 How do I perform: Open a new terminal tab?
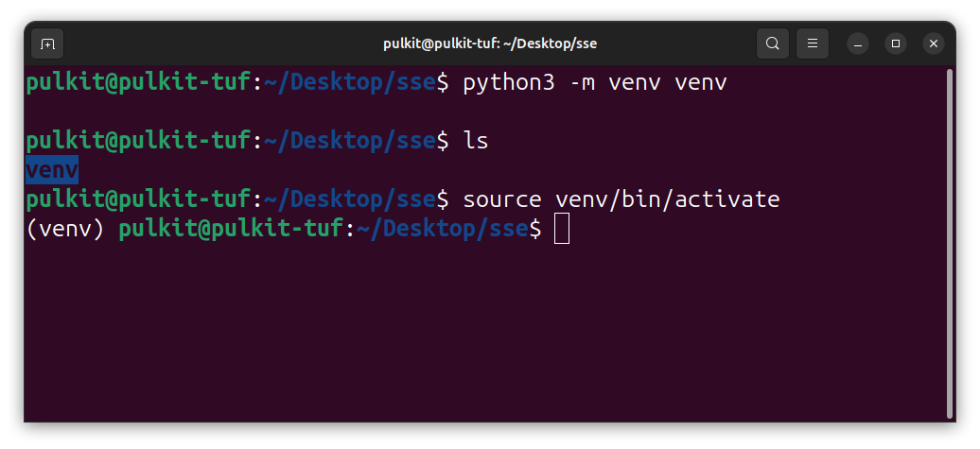click(47, 43)
